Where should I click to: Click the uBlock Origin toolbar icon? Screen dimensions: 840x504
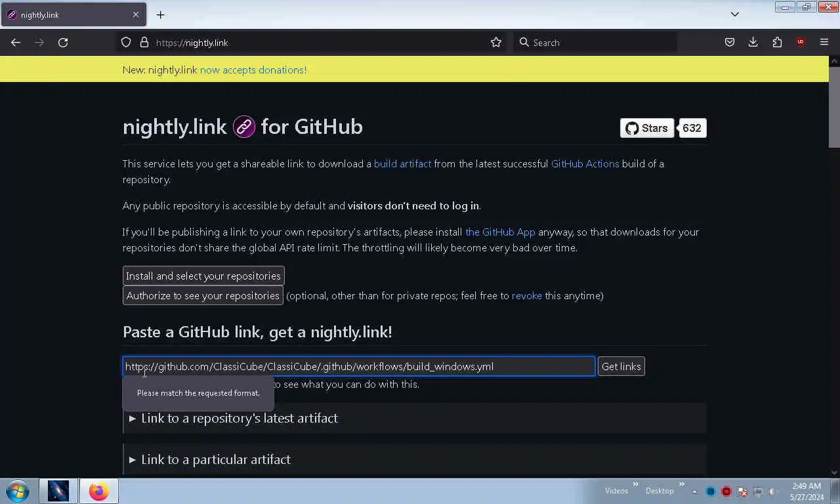(801, 43)
